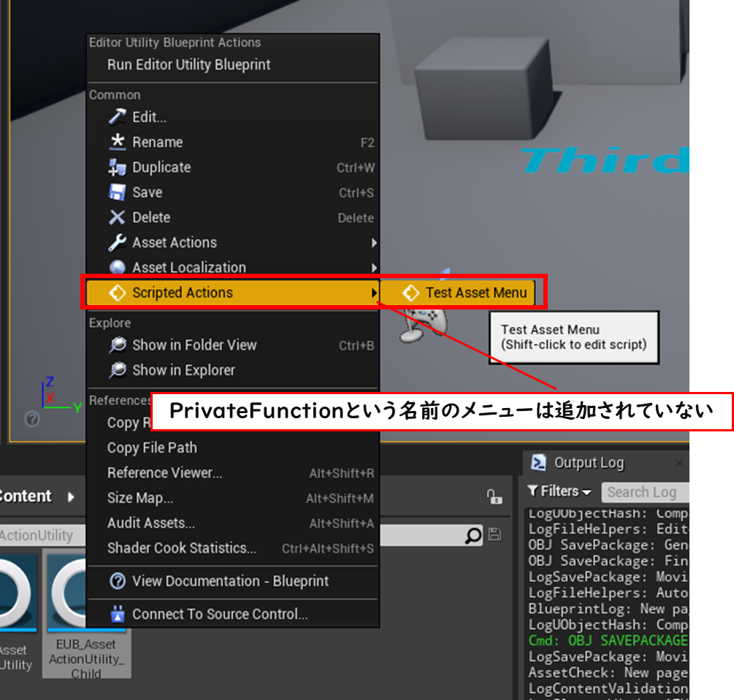Open View Documentation - Blueprint
This screenshot has width=734, height=700.
tap(233, 581)
